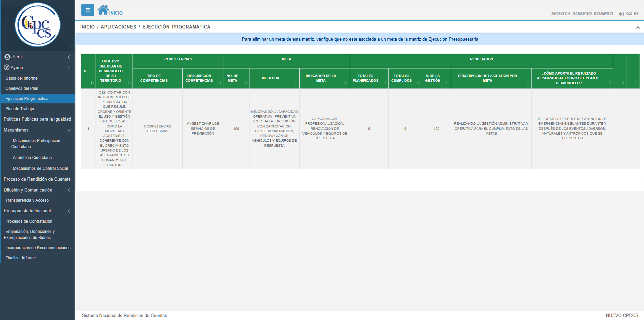Sort by TOTALES PLANIFICADOS column

coord(385,83)
